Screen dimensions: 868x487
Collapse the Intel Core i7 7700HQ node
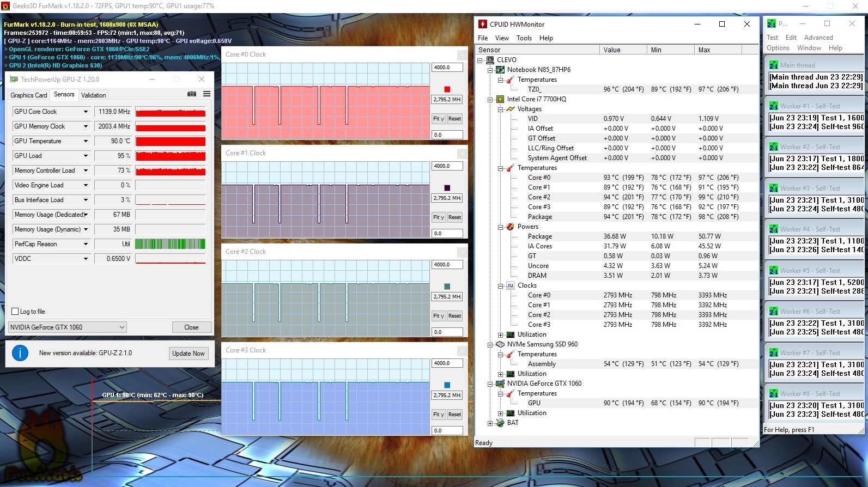(x=490, y=99)
